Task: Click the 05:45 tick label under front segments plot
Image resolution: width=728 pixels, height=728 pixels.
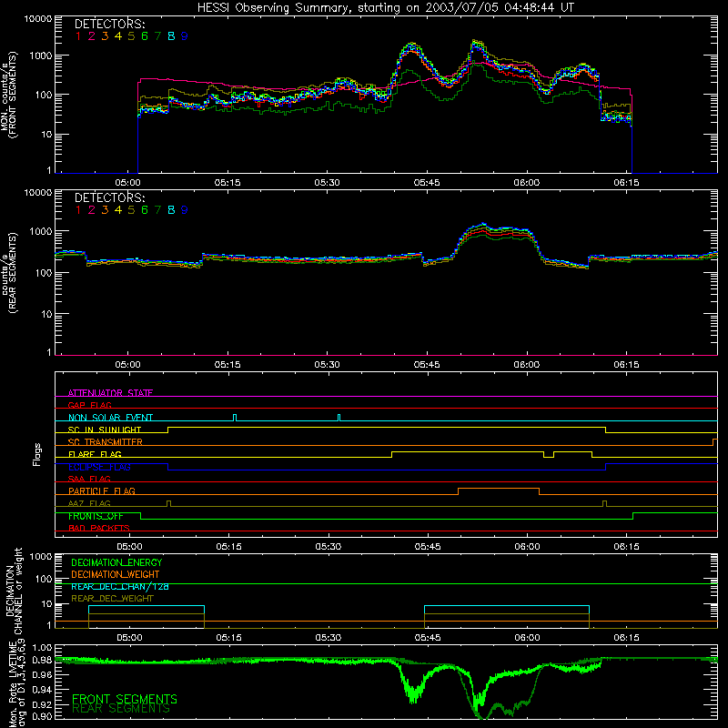Action: 427,183
